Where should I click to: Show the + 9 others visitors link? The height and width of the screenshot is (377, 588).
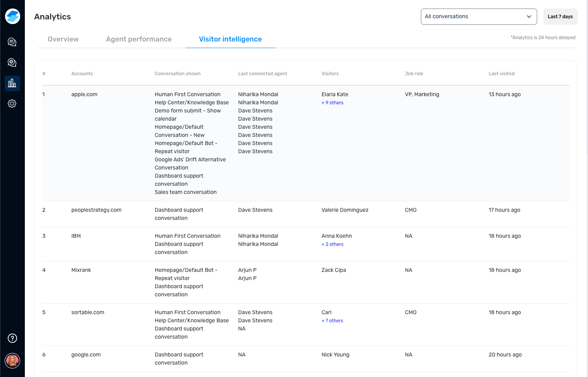tap(332, 103)
